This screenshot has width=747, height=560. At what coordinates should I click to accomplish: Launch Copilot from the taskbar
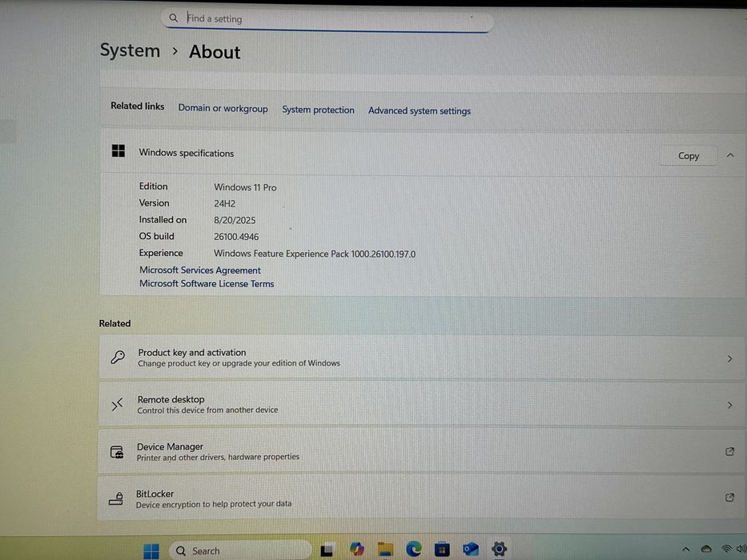356,549
